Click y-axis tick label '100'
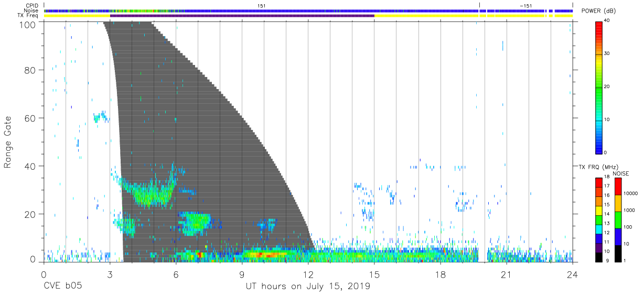The image size is (644, 297). (28, 24)
